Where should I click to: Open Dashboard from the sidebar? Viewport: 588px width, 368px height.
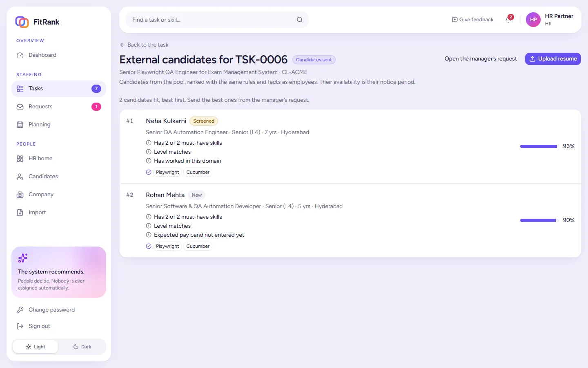pos(59,55)
